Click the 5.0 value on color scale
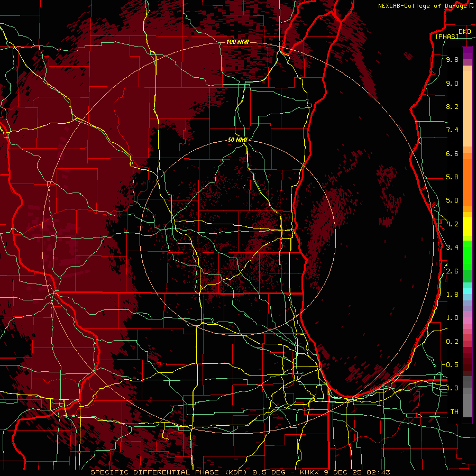This screenshot has width=476, height=476. [x=452, y=200]
